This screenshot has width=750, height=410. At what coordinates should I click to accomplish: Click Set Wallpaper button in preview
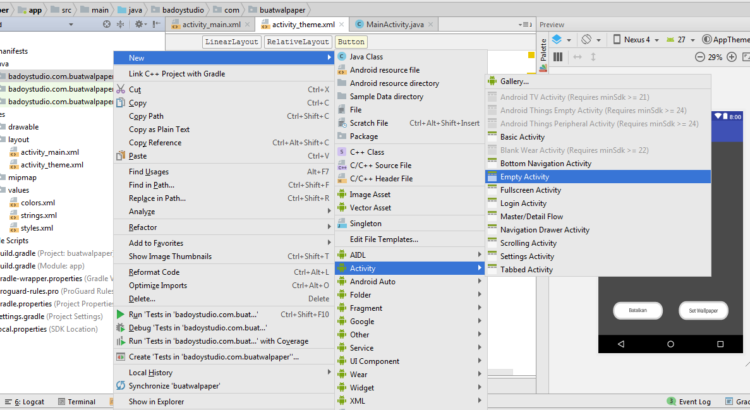point(704,311)
